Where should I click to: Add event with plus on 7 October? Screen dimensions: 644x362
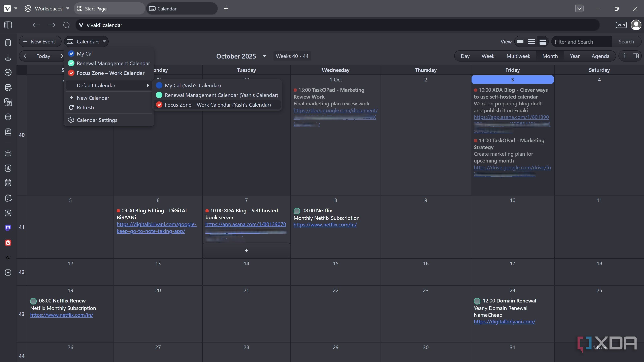pos(246,250)
